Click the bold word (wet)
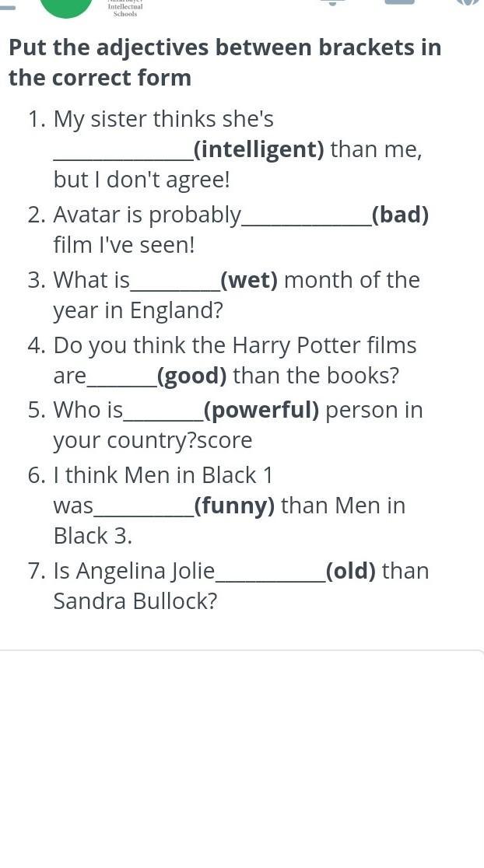 click(249, 280)
